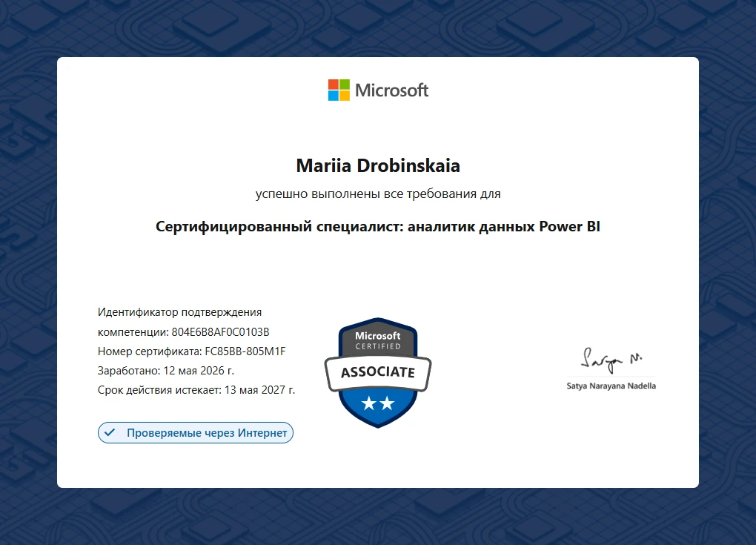Viewport: 756px width, 545px height.
Task: Click the 'ASSOCIATE' banner on badge
Action: 378,372
